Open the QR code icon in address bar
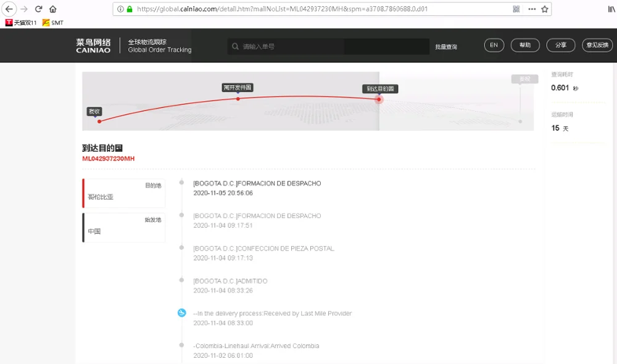Screen dimensions: 617x364 [516, 9]
